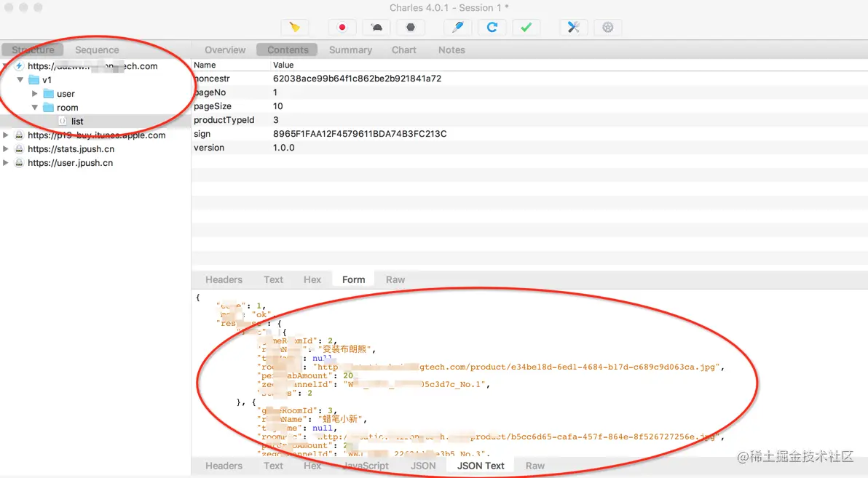The width and height of the screenshot is (868, 478).
Task: Click the noncestr value 62038ace99b64f1c862be2b921841a72
Action: click(357, 79)
